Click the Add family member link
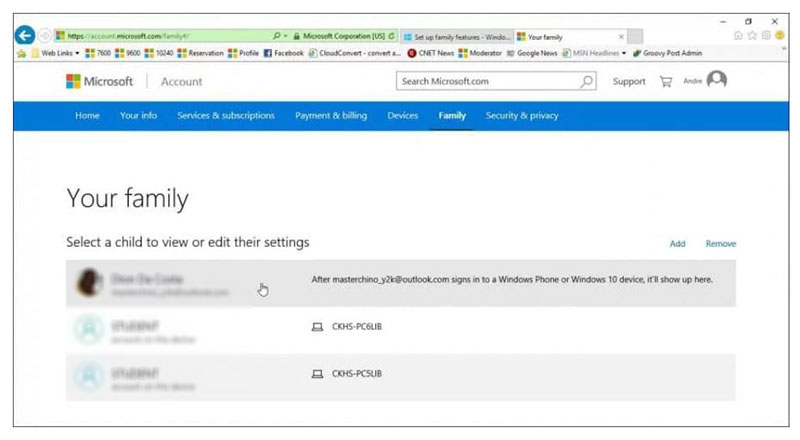 tap(678, 243)
